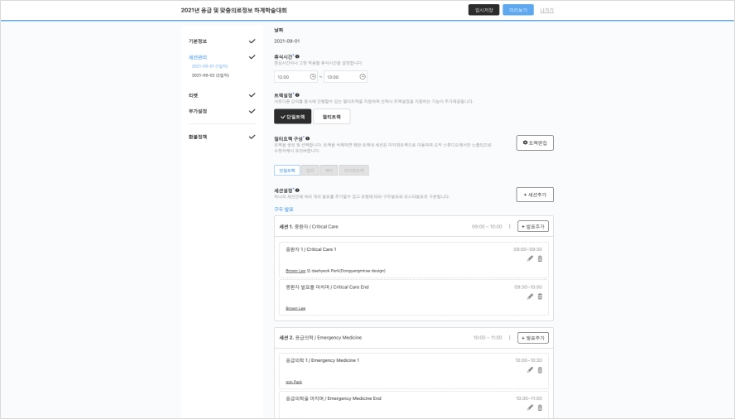Open options menu for Session 2 Emergency Medicine

click(510, 338)
